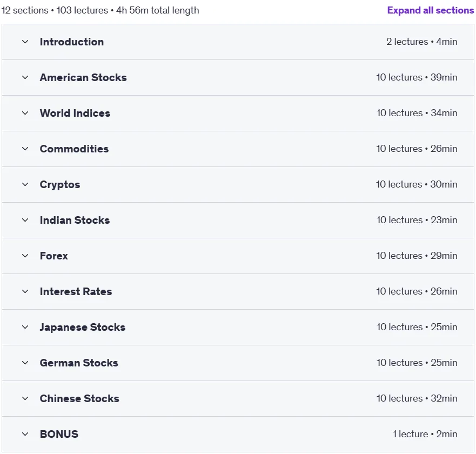Click the Chinese Stocks section title

click(79, 398)
